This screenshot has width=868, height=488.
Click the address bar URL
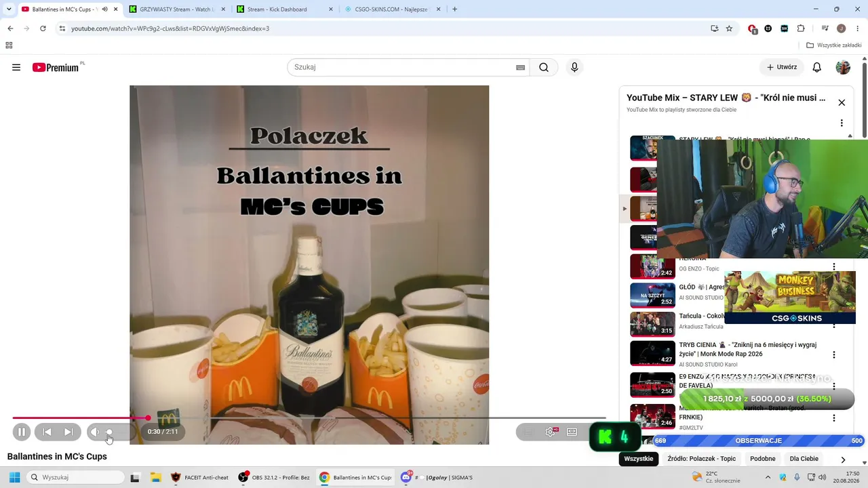pyautogui.click(x=170, y=28)
